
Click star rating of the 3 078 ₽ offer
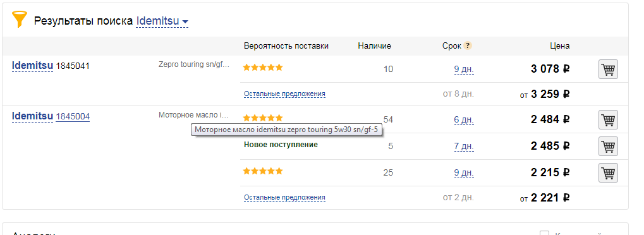pos(263,68)
